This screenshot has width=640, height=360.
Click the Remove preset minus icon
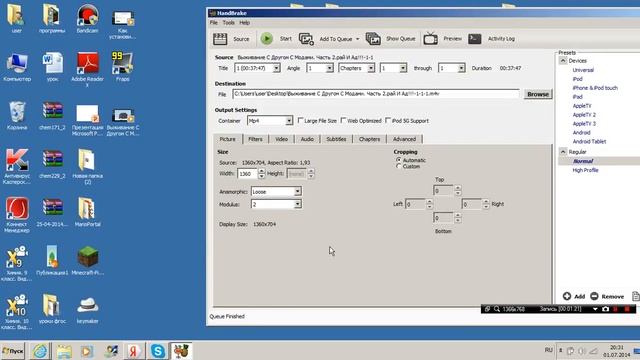[x=594, y=296]
